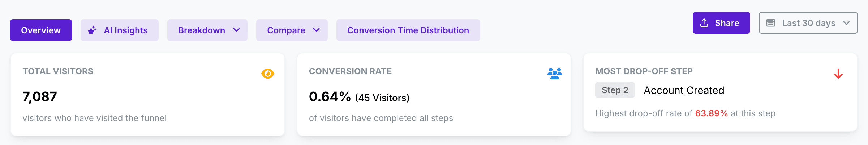
Task: Open the Last 30 days date picker
Action: click(x=808, y=23)
